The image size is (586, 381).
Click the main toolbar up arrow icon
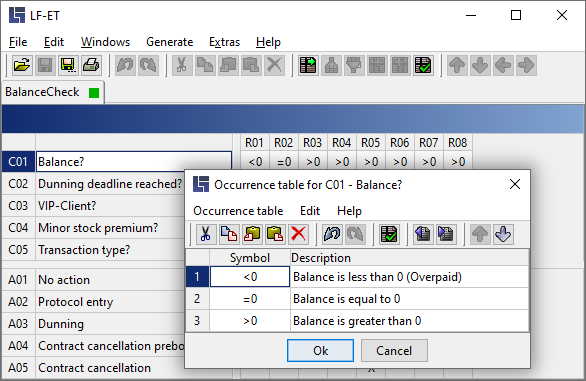[457, 65]
